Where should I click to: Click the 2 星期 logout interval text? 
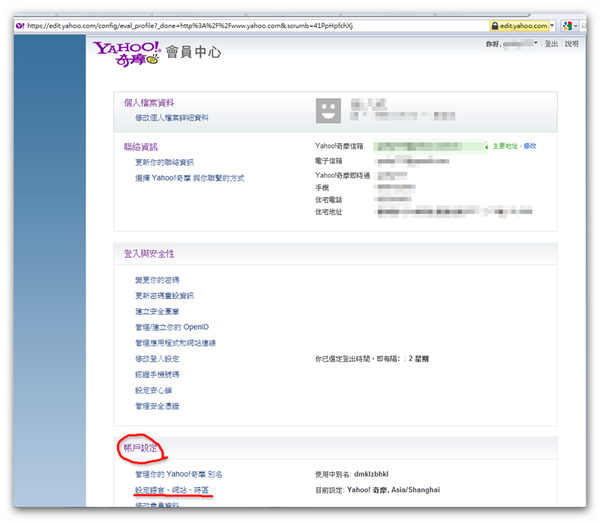419,359
